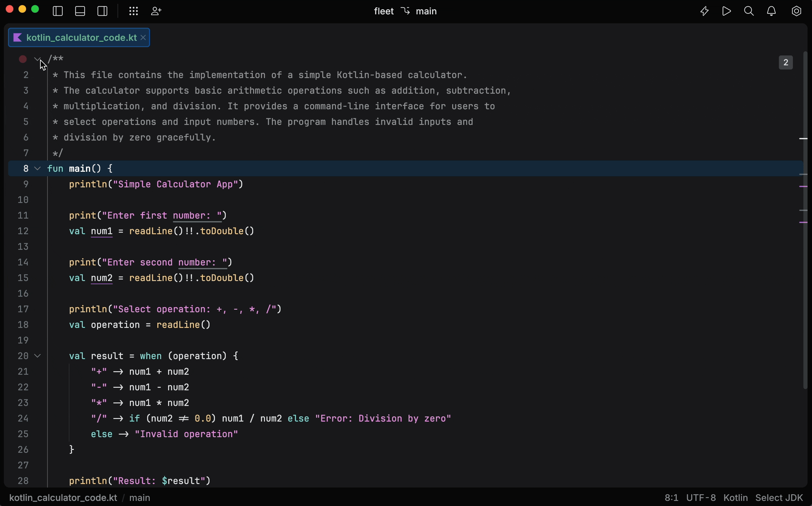The width and height of the screenshot is (812, 506).
Task: Open notifications with the bell icon
Action: [x=772, y=11]
